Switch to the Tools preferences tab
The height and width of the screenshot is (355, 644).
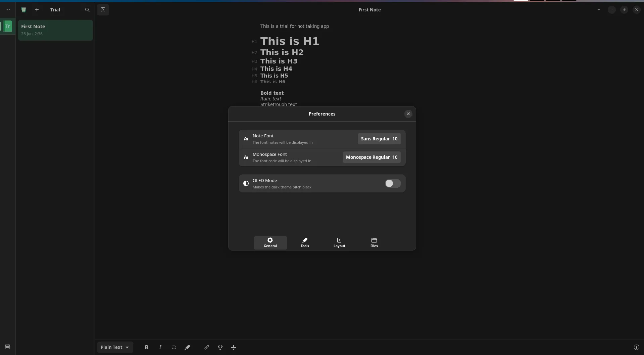click(304, 242)
